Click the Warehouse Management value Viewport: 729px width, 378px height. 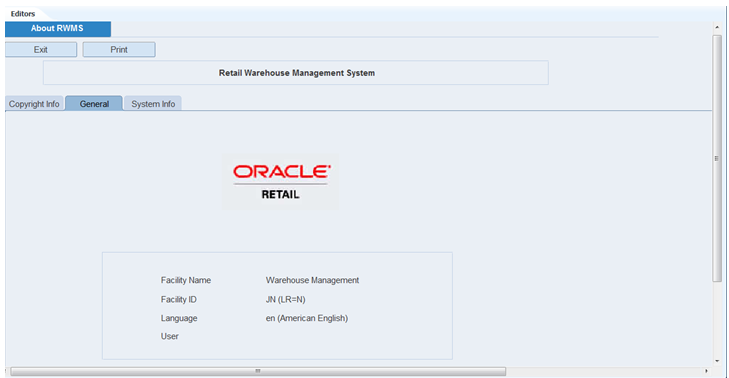tap(312, 280)
